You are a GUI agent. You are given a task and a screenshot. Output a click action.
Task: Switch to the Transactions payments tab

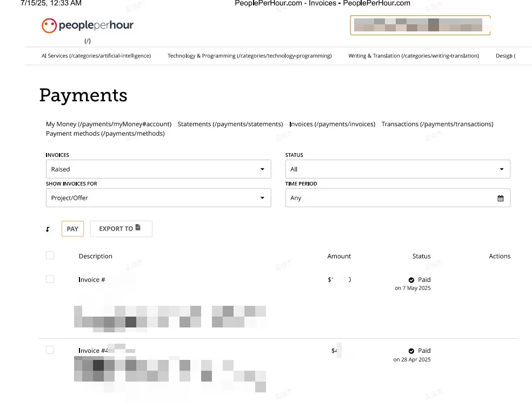[437, 124]
